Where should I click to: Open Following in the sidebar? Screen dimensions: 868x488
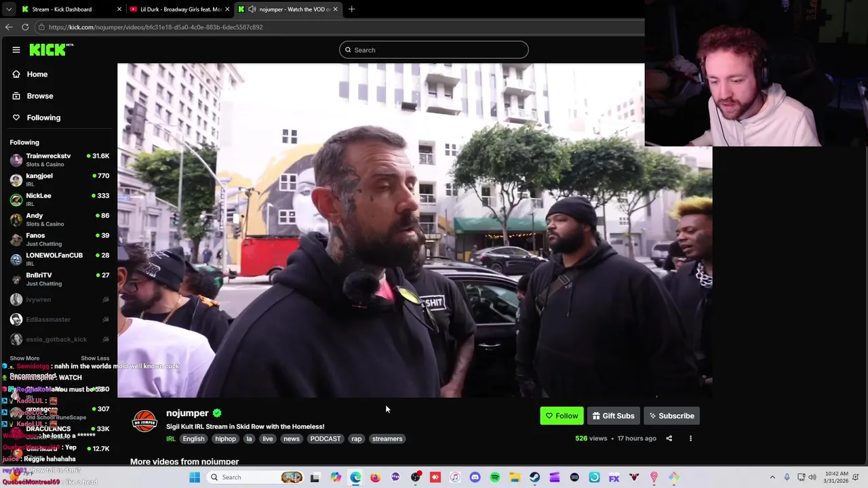[43, 118]
